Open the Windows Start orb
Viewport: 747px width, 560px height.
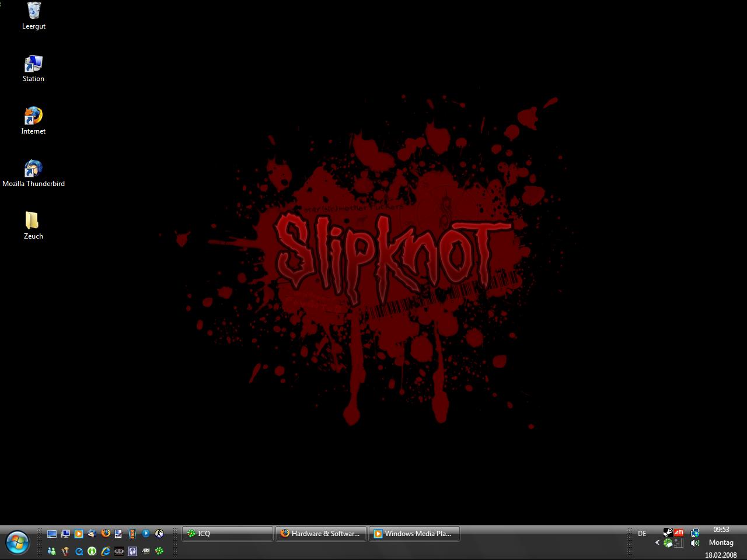pos(18,542)
